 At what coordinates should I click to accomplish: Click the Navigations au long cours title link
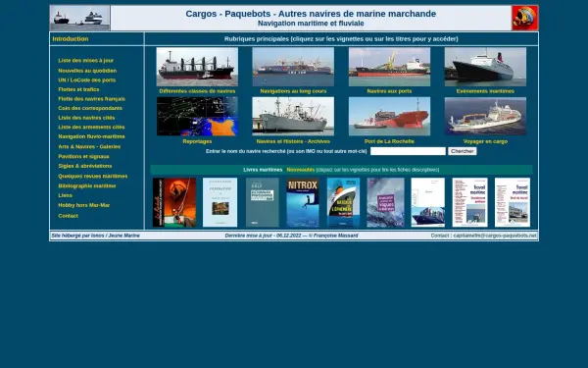click(293, 91)
